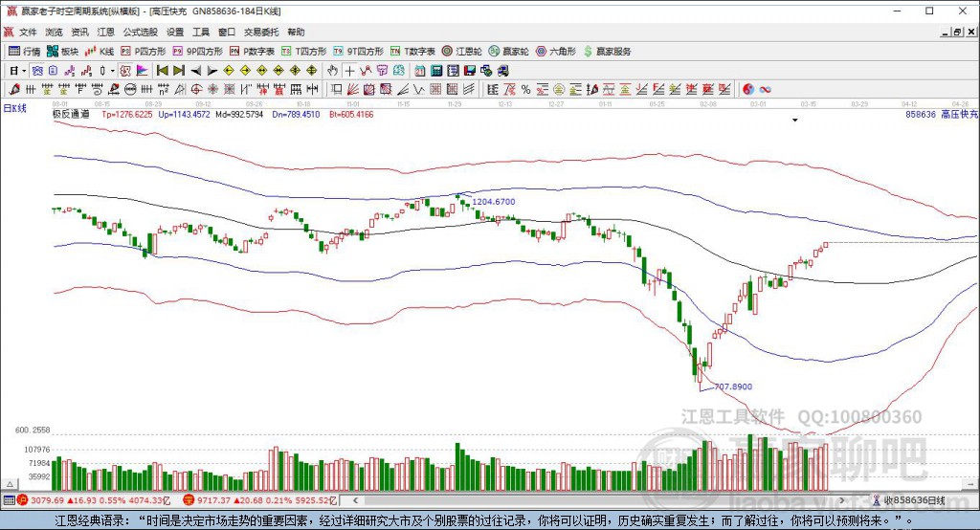
Task: Open the 六角形 hexagon tool
Action: coord(556,52)
